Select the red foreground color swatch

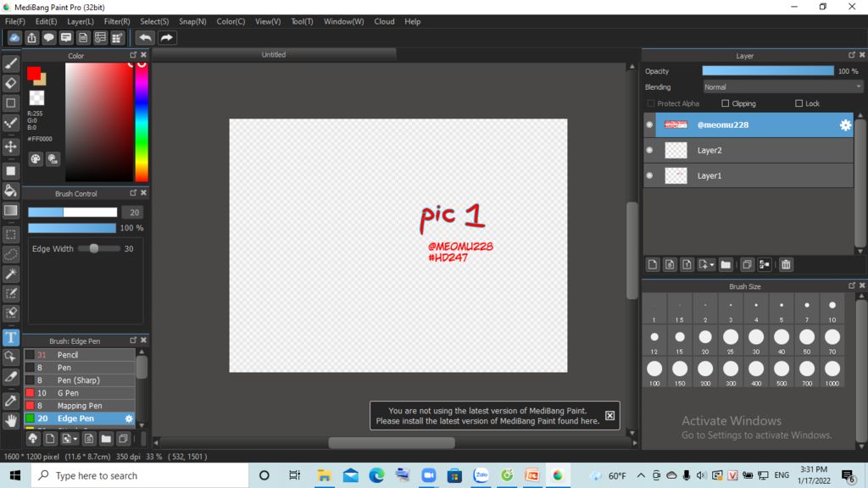[x=33, y=73]
